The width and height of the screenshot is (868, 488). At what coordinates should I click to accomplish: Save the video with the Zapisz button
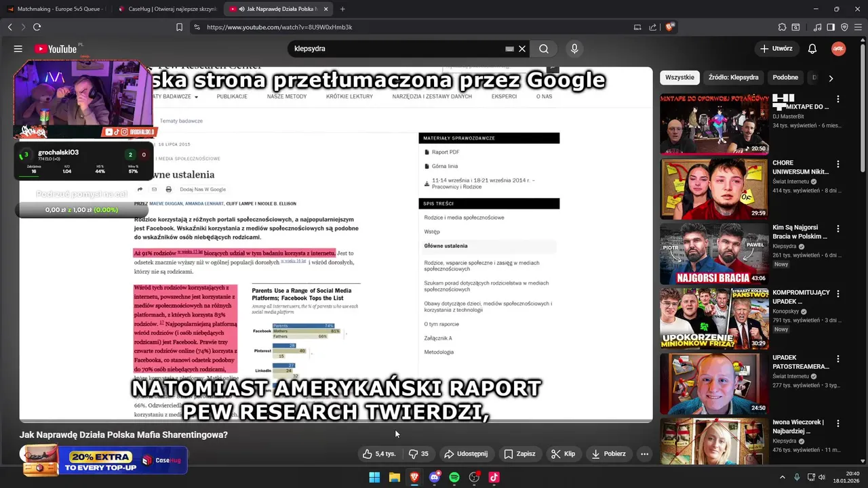pyautogui.click(x=519, y=453)
